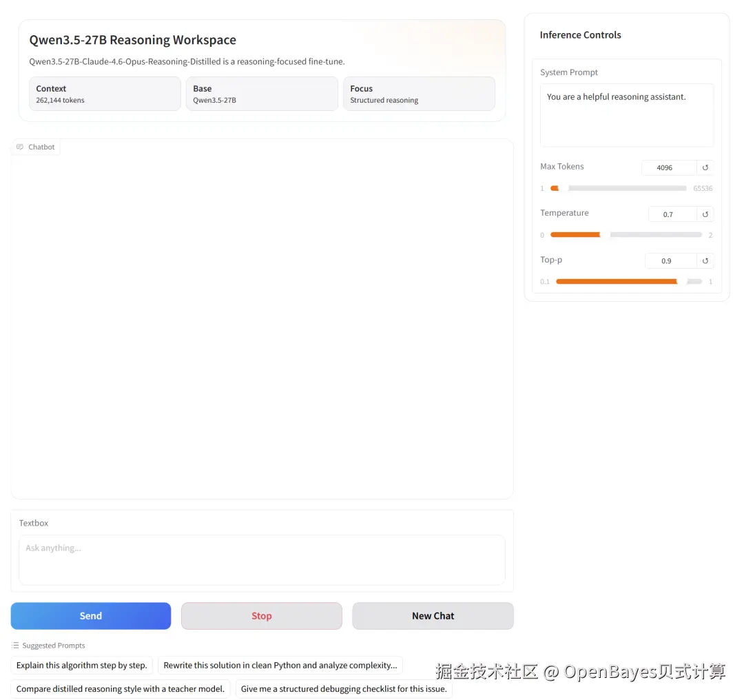Reset Top-p value via its reset icon

click(704, 260)
